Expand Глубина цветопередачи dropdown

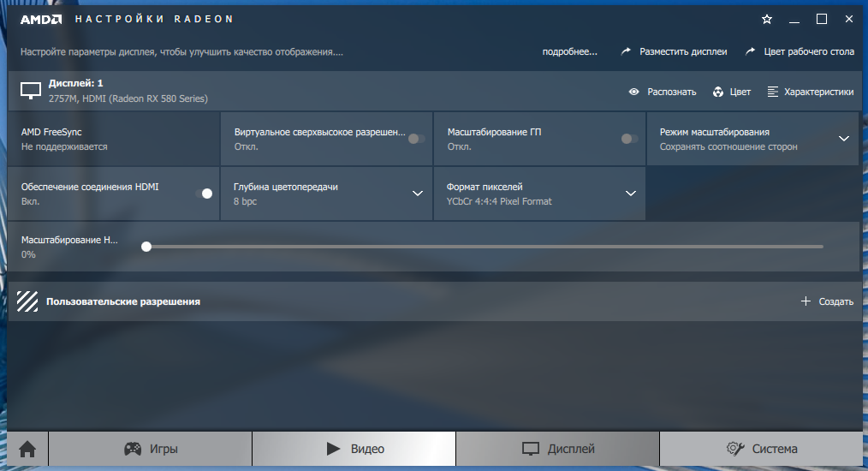click(418, 194)
